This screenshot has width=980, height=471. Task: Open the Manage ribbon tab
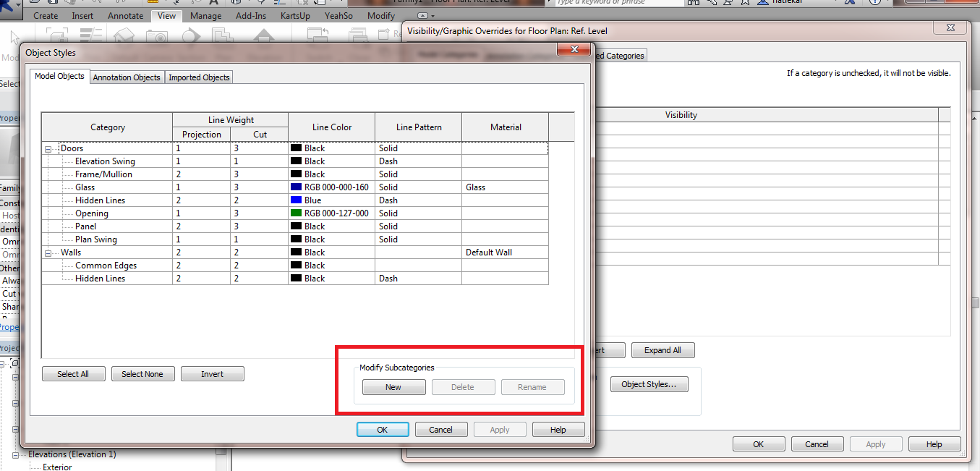pos(205,15)
